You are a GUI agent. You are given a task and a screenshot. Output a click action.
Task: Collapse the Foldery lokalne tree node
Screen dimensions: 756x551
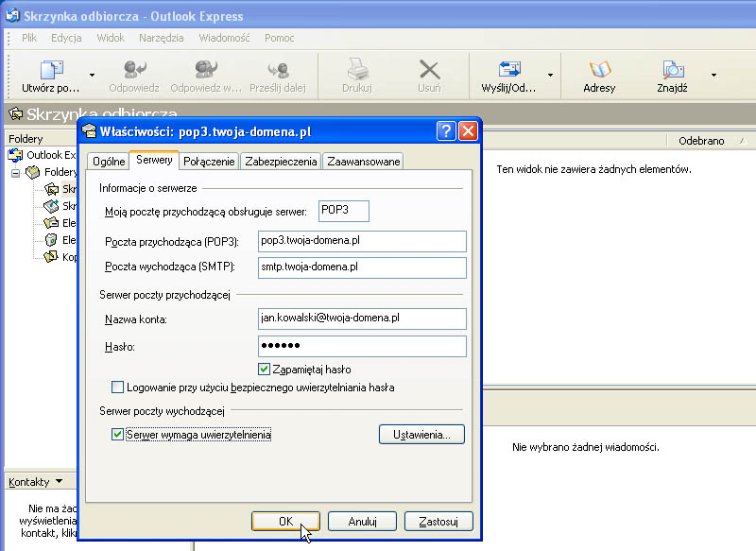click(x=15, y=173)
